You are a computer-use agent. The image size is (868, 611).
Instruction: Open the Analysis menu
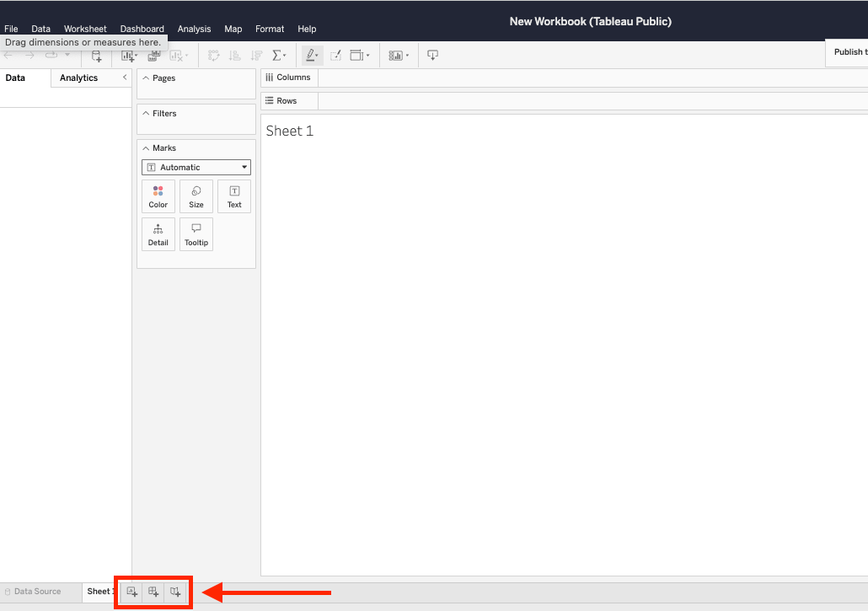pyautogui.click(x=194, y=29)
